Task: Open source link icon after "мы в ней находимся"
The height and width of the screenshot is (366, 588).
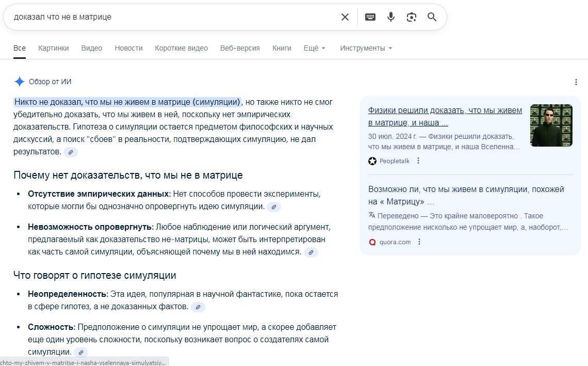Action: [x=311, y=252]
